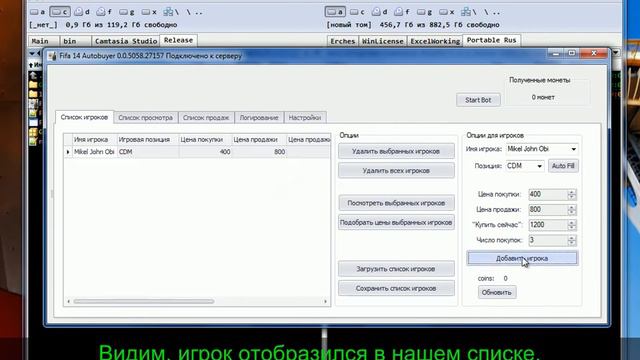Viewport: 640px width, 360px height.
Task: Select drive f in left Total Commander panel
Action: click(104, 12)
